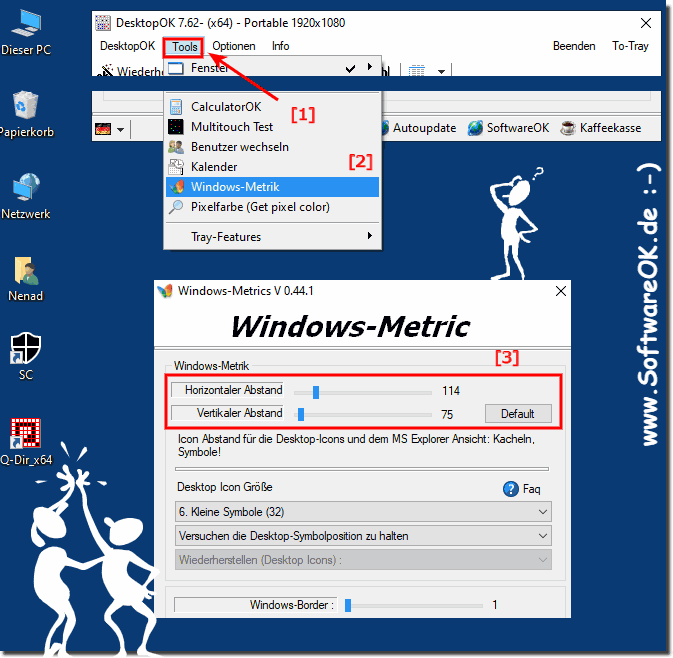Expand the Fenster submenu arrow

tap(370, 67)
